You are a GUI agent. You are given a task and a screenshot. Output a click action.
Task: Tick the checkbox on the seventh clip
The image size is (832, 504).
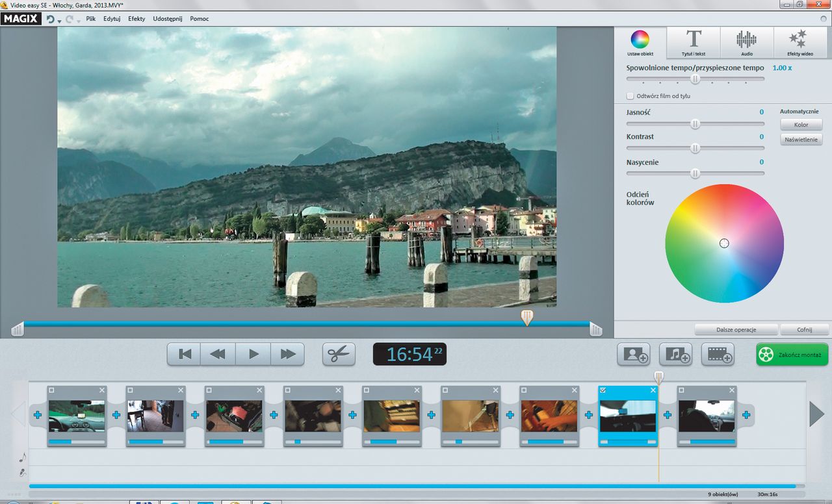tap(525, 390)
